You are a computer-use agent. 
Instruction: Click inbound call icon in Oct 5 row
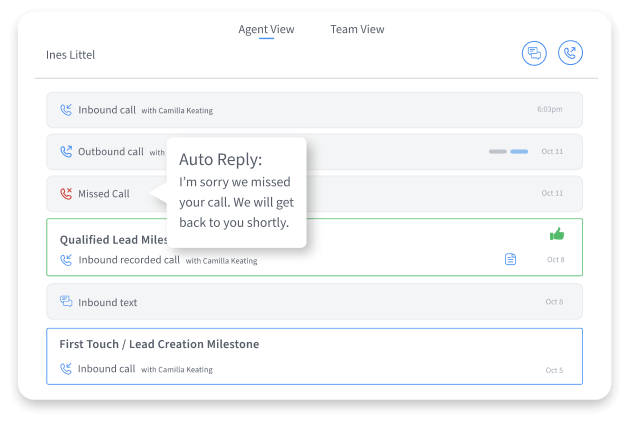coord(66,368)
